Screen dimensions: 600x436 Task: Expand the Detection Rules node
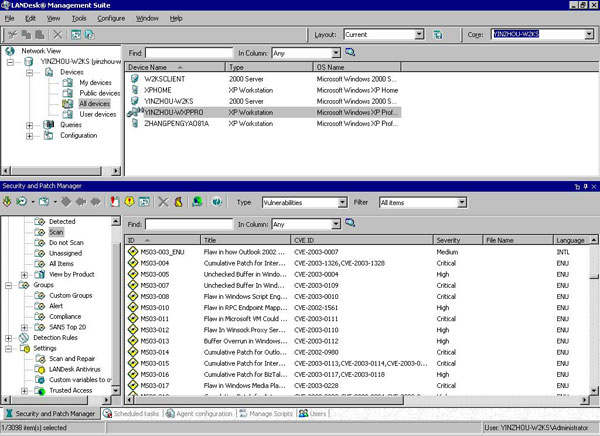(9, 338)
